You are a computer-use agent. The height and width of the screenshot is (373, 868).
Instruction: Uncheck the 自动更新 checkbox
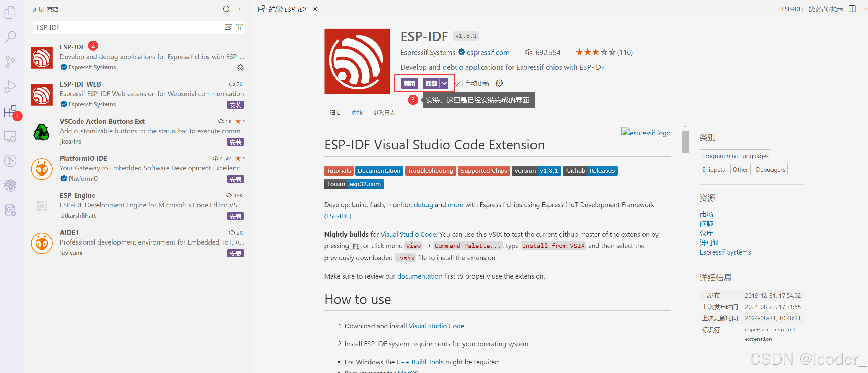pyautogui.click(x=458, y=83)
